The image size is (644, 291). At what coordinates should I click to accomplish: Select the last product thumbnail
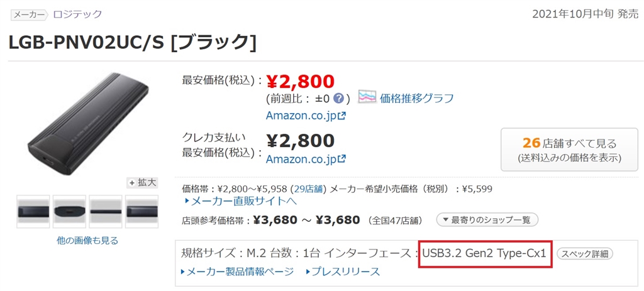click(x=142, y=211)
